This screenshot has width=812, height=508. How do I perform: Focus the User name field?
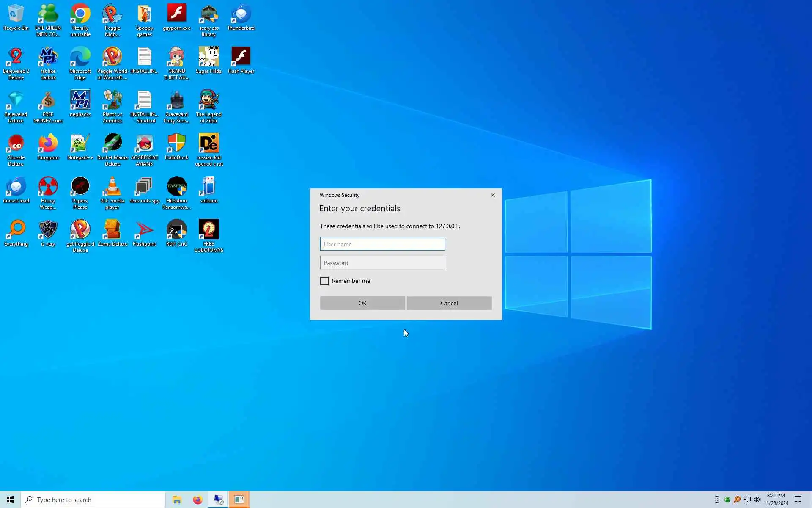pos(382,244)
